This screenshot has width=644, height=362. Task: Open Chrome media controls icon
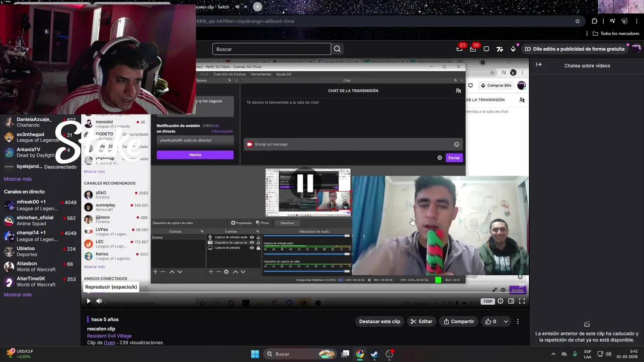(x=612, y=21)
